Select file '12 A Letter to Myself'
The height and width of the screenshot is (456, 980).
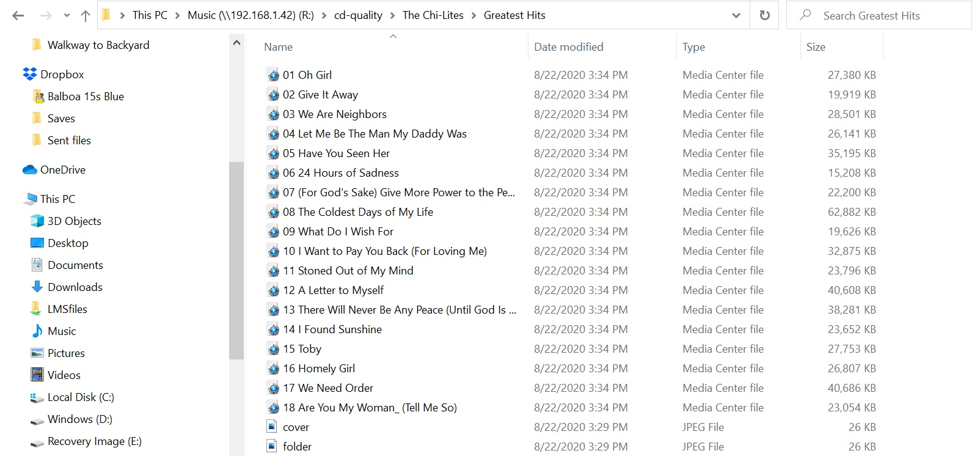(x=333, y=290)
